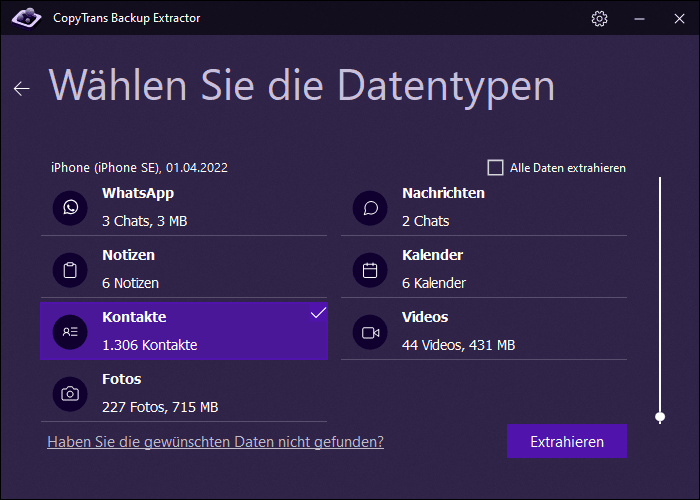Viewport: 700px width, 500px height.
Task: Select the bold Videos title
Action: point(425,317)
